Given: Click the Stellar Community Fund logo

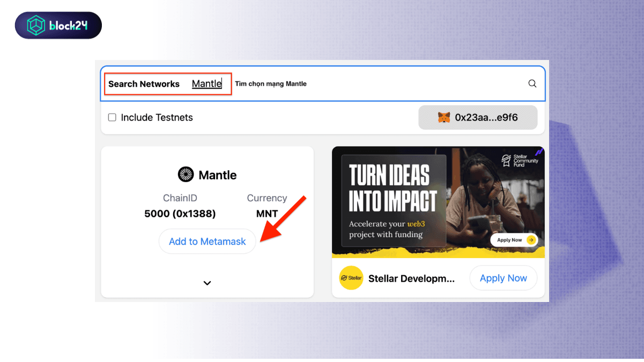Looking at the screenshot, I should pyautogui.click(x=520, y=160).
